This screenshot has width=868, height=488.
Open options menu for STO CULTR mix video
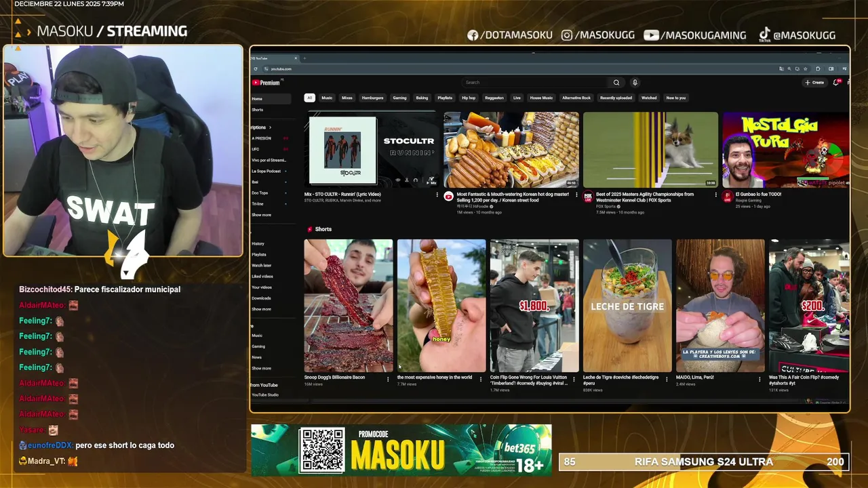pyautogui.click(x=437, y=195)
